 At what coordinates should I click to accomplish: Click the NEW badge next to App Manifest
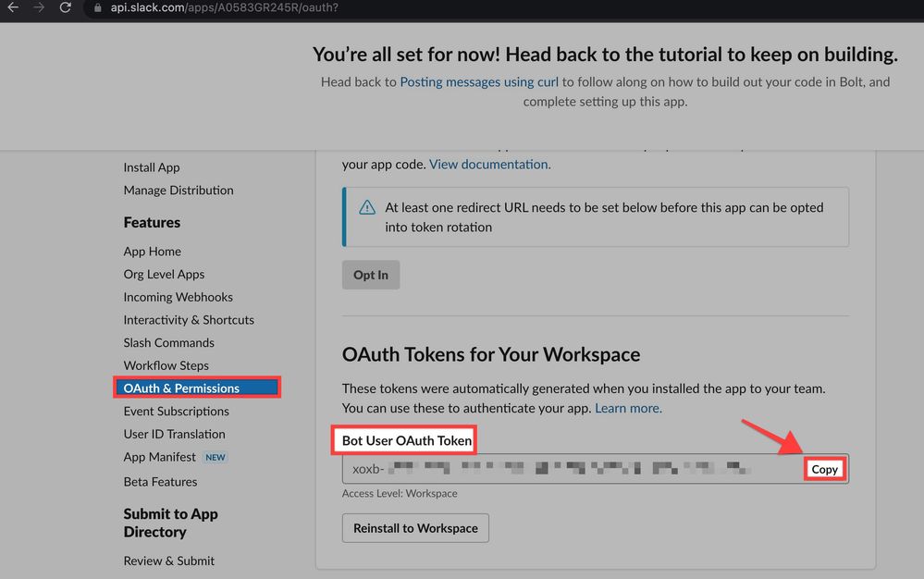click(214, 456)
